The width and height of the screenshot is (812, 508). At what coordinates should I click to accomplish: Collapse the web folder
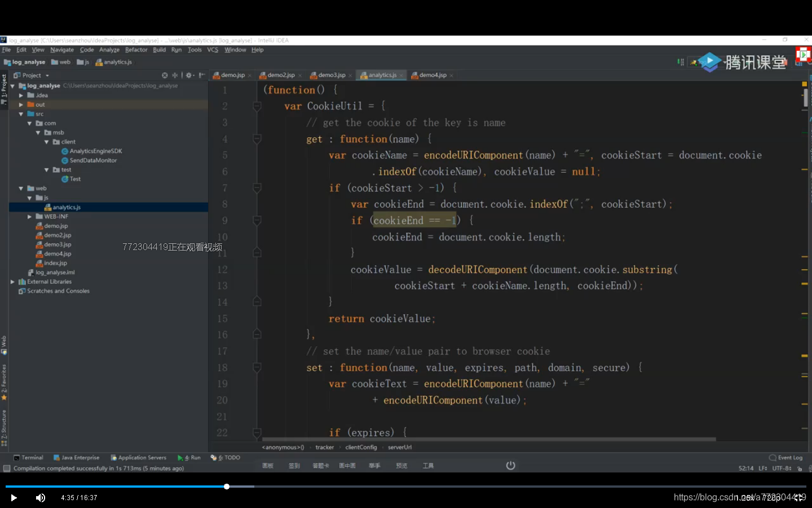point(21,189)
